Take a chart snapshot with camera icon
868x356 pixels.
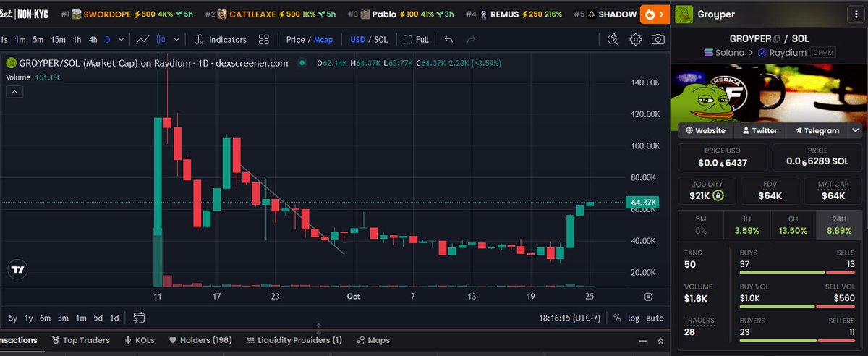coord(658,40)
